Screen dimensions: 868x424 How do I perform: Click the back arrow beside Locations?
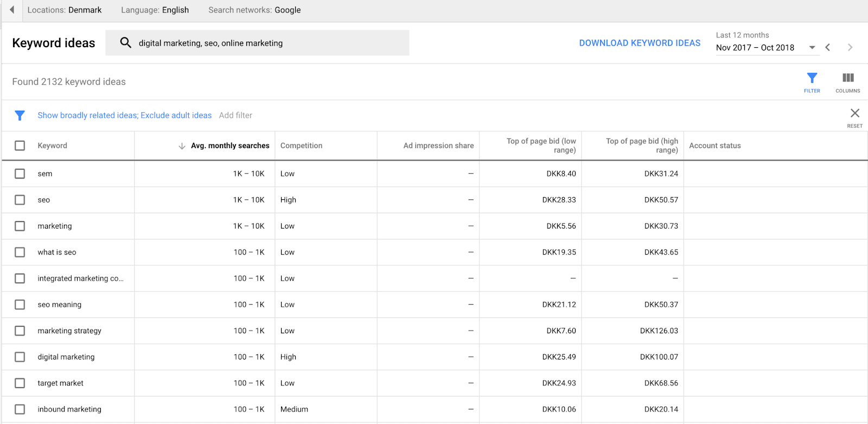(x=12, y=10)
